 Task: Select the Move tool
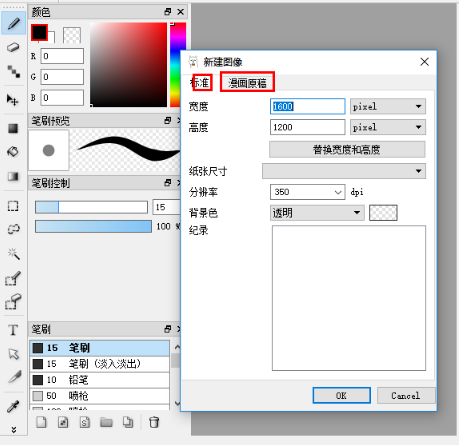click(x=13, y=99)
